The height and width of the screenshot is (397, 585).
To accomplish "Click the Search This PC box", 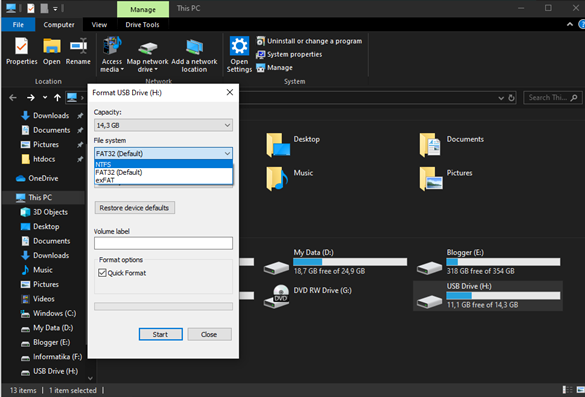I will tap(553, 98).
